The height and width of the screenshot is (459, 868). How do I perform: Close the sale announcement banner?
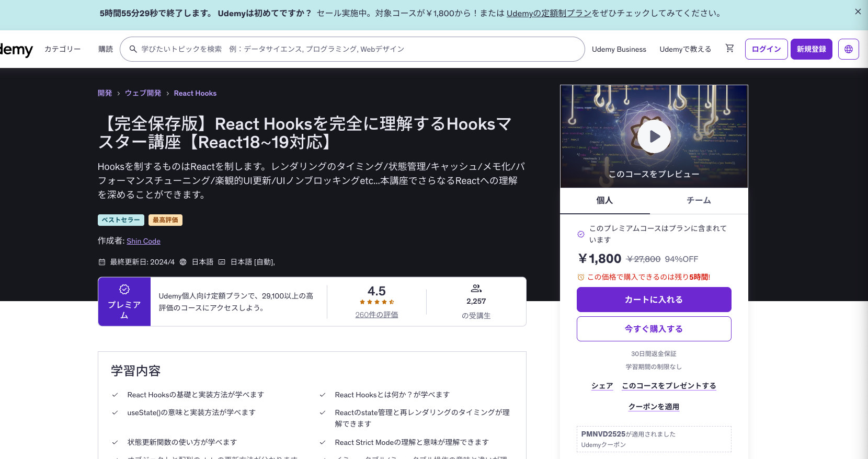point(858,12)
